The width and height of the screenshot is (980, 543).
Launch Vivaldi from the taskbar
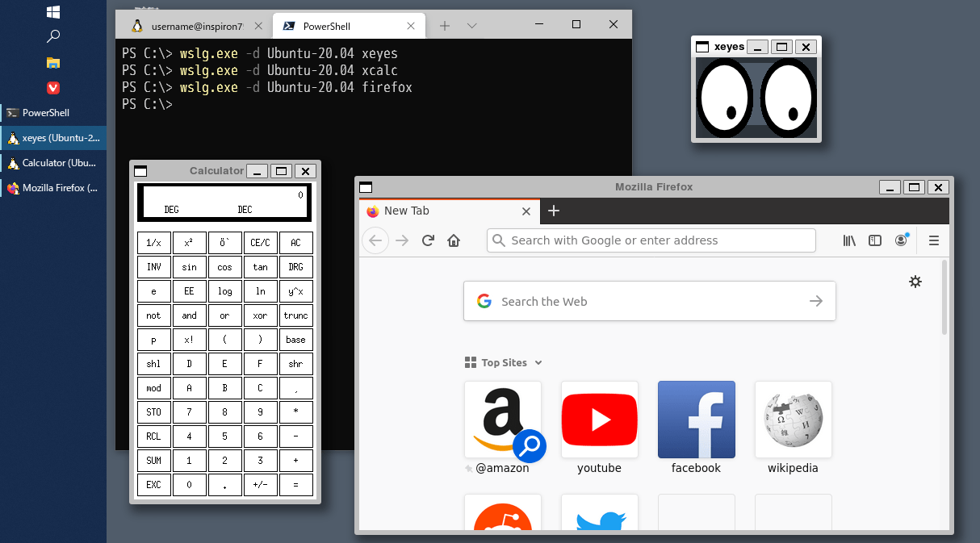tap(52, 88)
